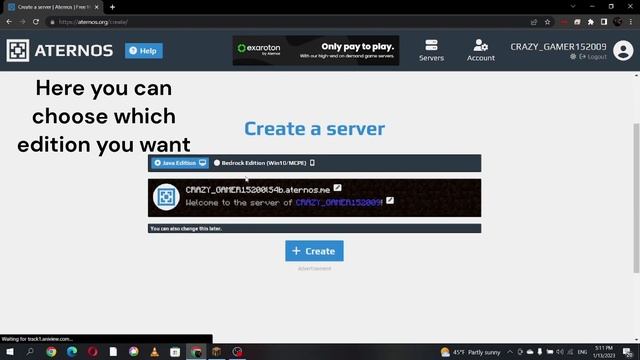Click the desktop monitor icon in Java Edition
Image resolution: width=640 pixels, height=360 pixels.
coord(202,163)
